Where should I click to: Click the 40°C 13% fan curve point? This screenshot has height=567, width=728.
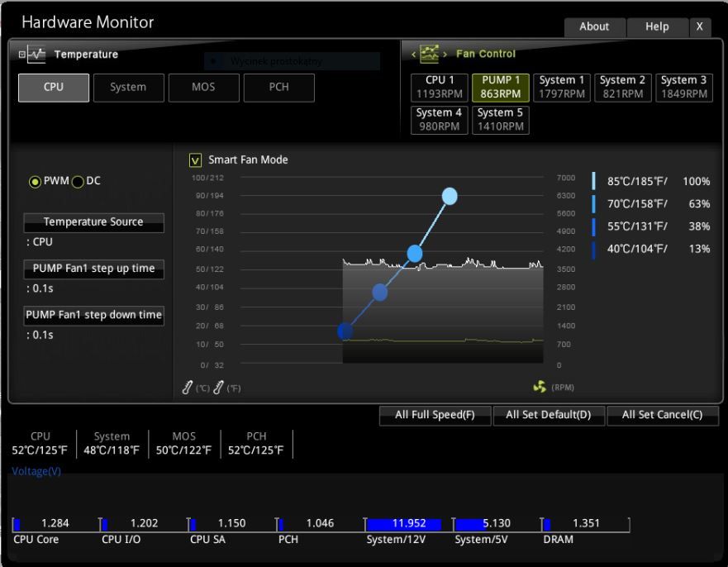(345, 331)
